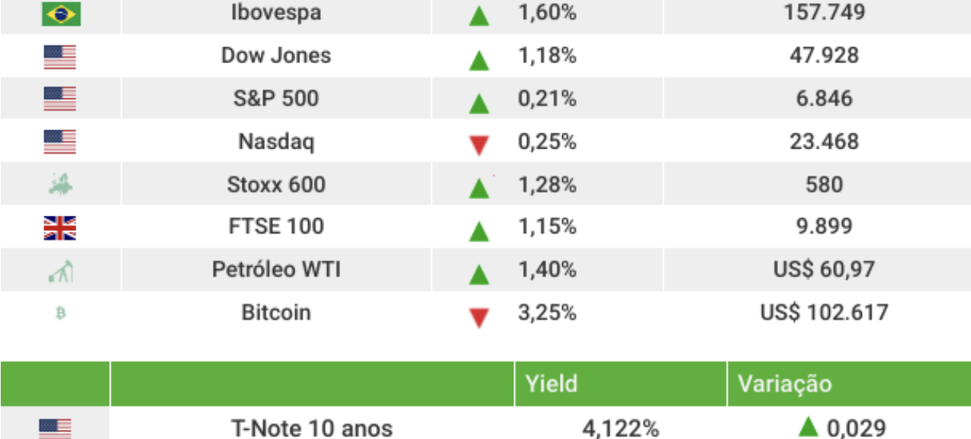Click the Europe map icon beside Stoxx 600

(60, 185)
